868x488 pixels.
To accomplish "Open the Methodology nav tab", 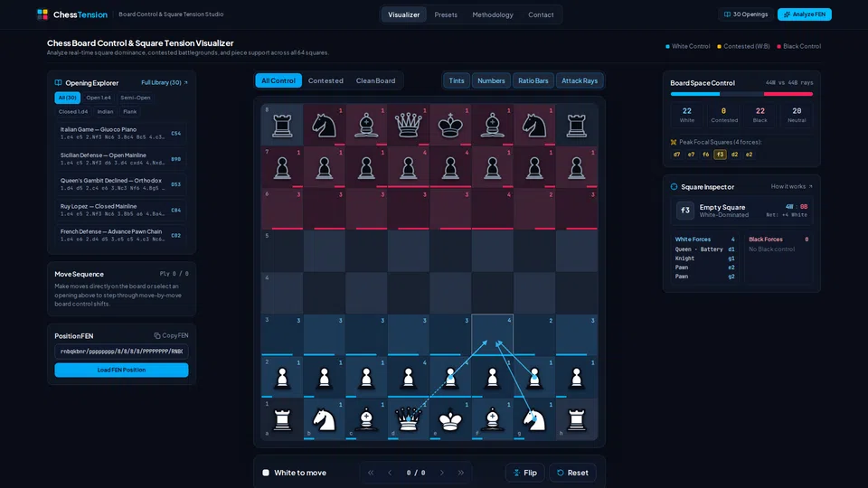I will coord(493,15).
